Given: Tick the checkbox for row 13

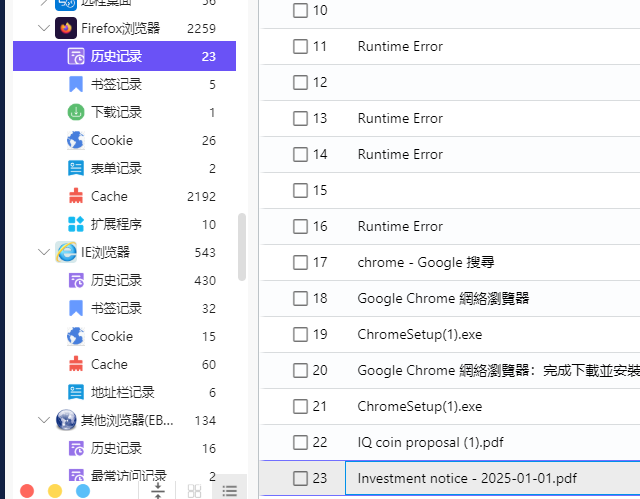Looking at the screenshot, I should click(300, 118).
